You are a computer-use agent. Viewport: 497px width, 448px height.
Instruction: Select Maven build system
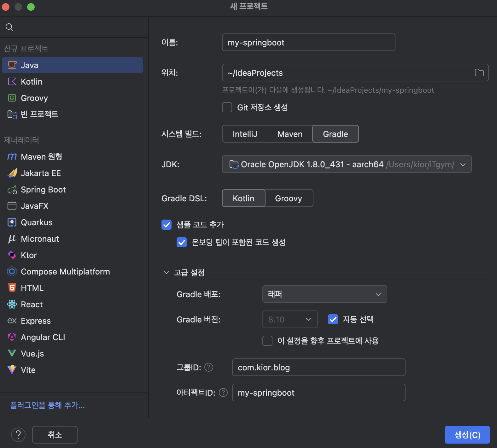click(x=290, y=134)
